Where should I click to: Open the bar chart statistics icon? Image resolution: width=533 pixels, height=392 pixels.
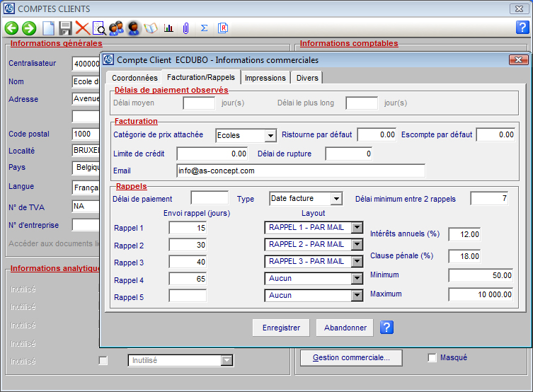[168, 28]
